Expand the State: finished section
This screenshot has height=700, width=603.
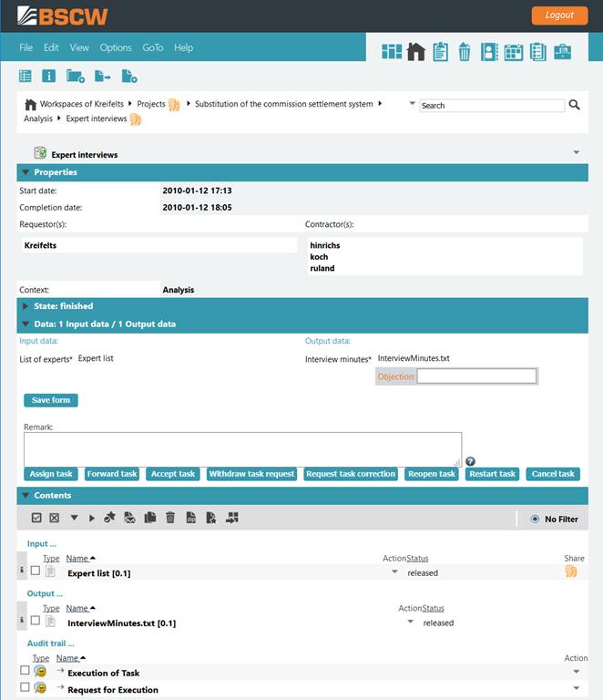coord(26,306)
